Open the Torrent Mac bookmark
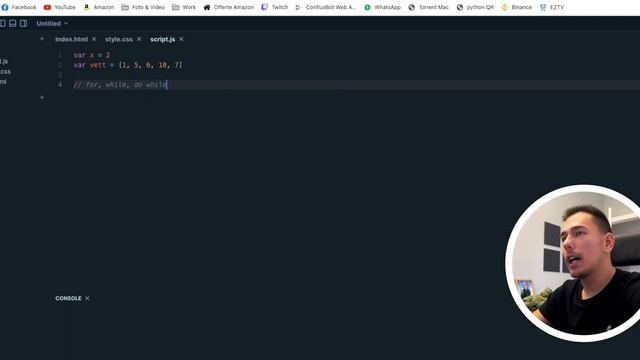Viewport: 640px width, 360px height. (x=429, y=7)
